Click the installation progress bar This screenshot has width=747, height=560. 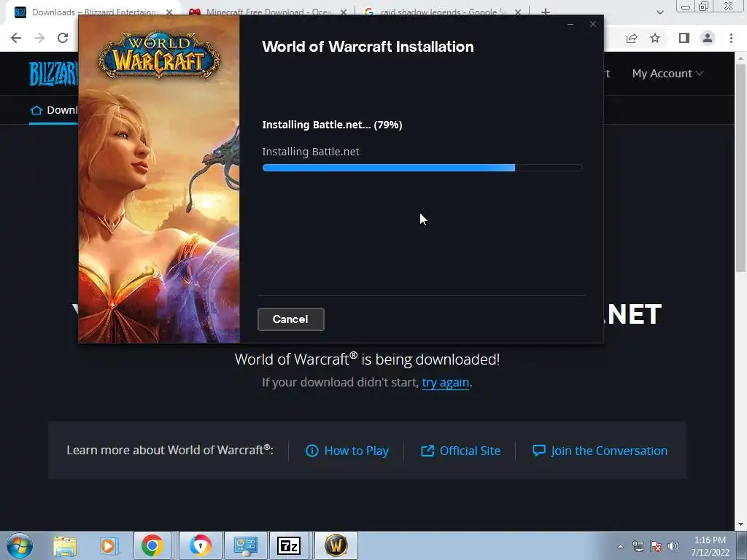pyautogui.click(x=422, y=168)
